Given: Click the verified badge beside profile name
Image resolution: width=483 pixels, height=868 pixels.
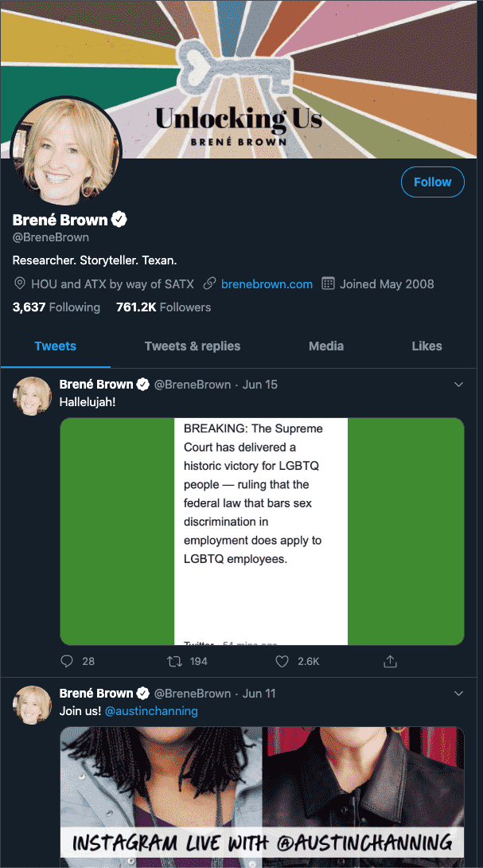Looking at the screenshot, I should [x=119, y=220].
